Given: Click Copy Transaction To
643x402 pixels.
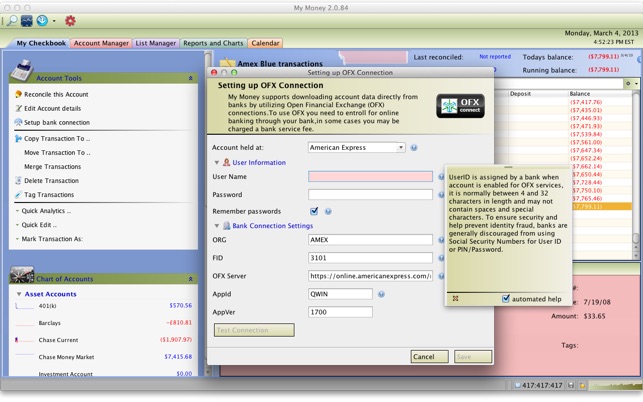Looking at the screenshot, I should (57, 139).
